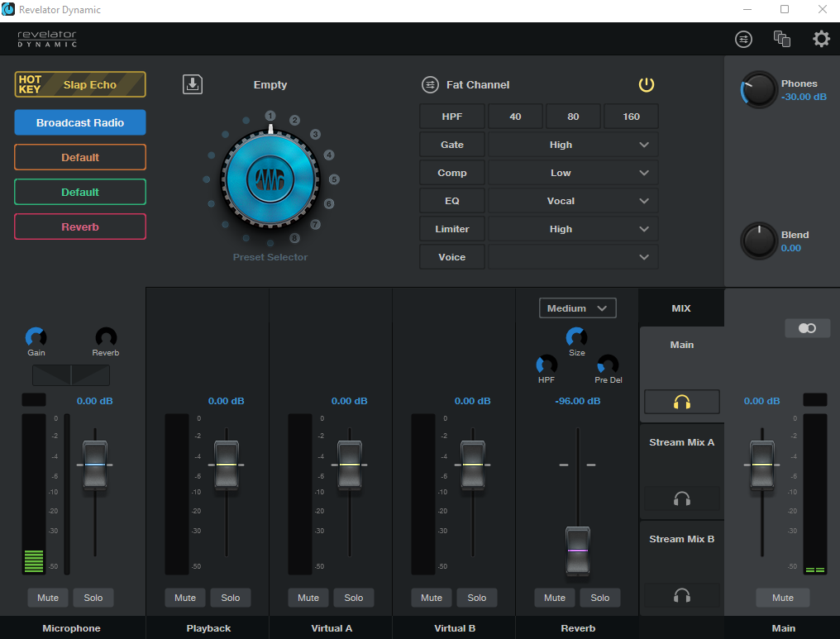Click the Reverb Size knob
Image resolution: width=840 pixels, height=639 pixels.
pyautogui.click(x=576, y=337)
